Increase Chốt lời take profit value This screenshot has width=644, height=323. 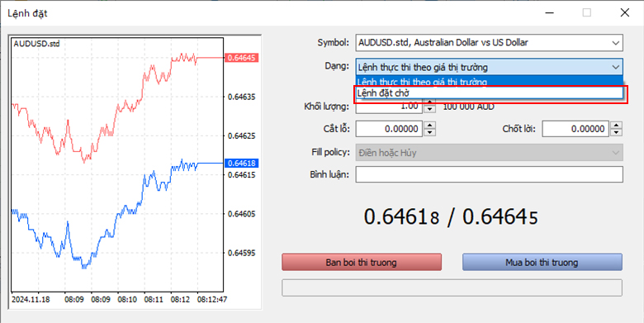pyautogui.click(x=616, y=126)
